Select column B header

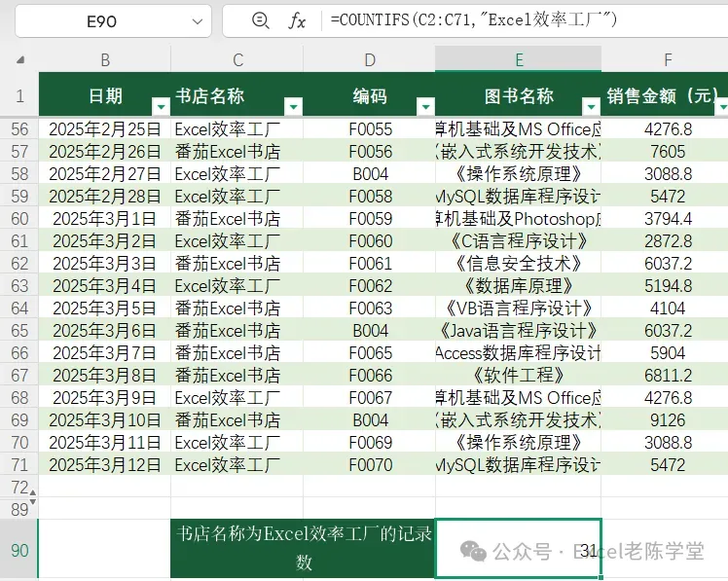[105, 60]
